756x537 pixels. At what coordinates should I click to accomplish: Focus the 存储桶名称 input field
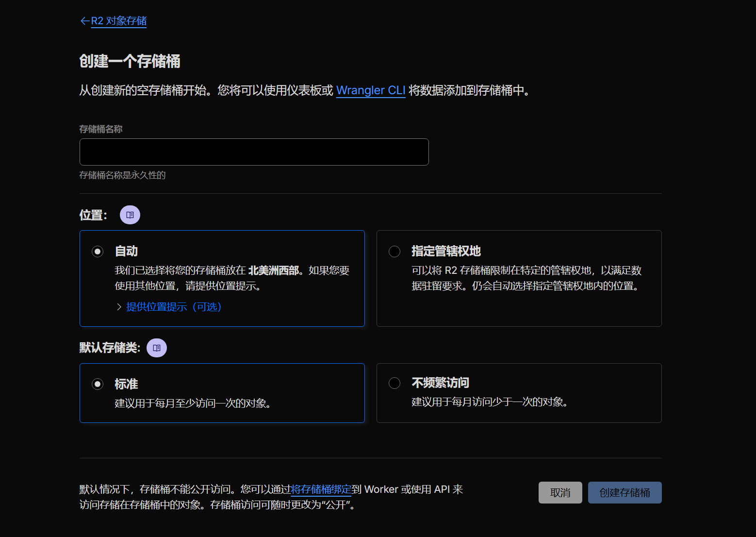[x=254, y=152]
